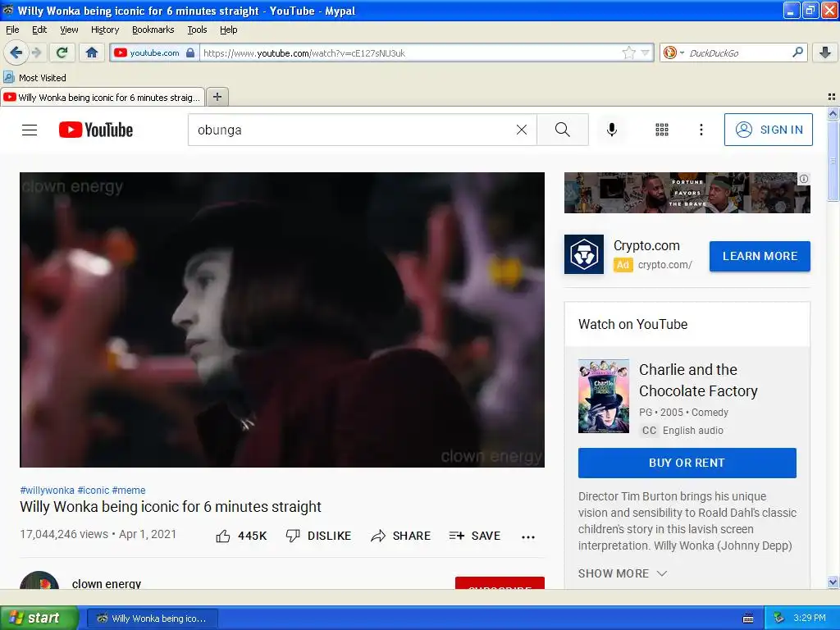Click the BUY OR RENT button
Screen dimensions: 840x630
point(687,463)
